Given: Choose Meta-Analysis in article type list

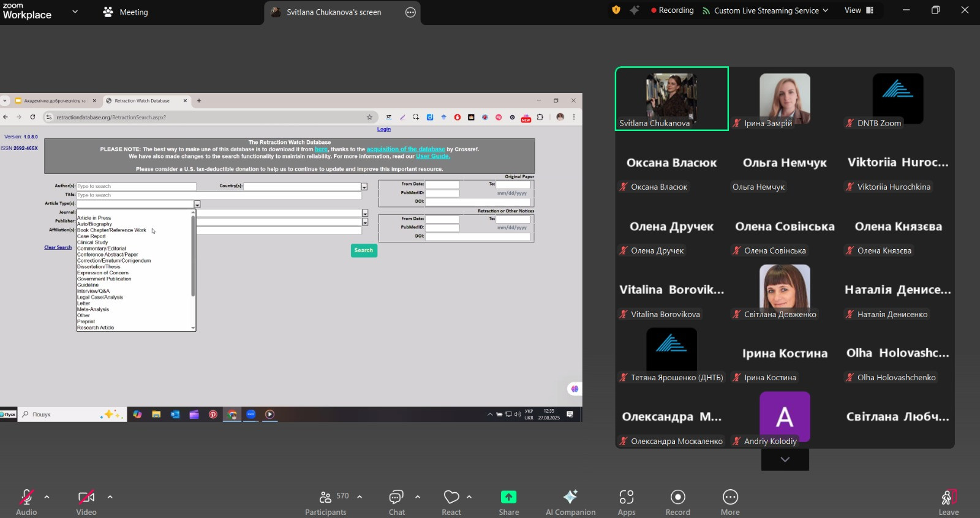Looking at the screenshot, I should [x=93, y=309].
